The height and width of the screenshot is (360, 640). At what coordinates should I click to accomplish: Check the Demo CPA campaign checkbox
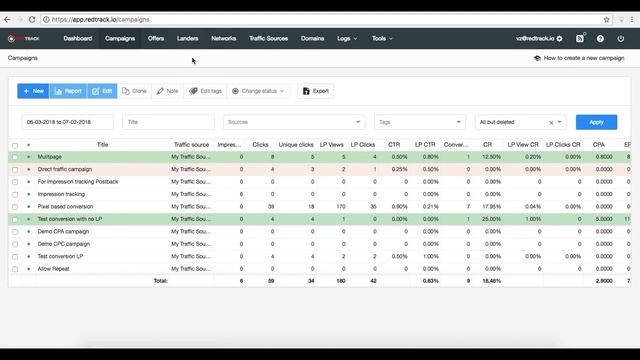[x=15, y=232]
